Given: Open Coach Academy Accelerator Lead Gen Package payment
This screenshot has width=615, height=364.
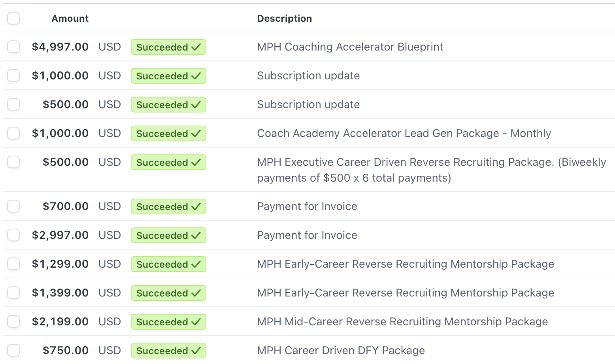Looking at the screenshot, I should coord(404,133).
